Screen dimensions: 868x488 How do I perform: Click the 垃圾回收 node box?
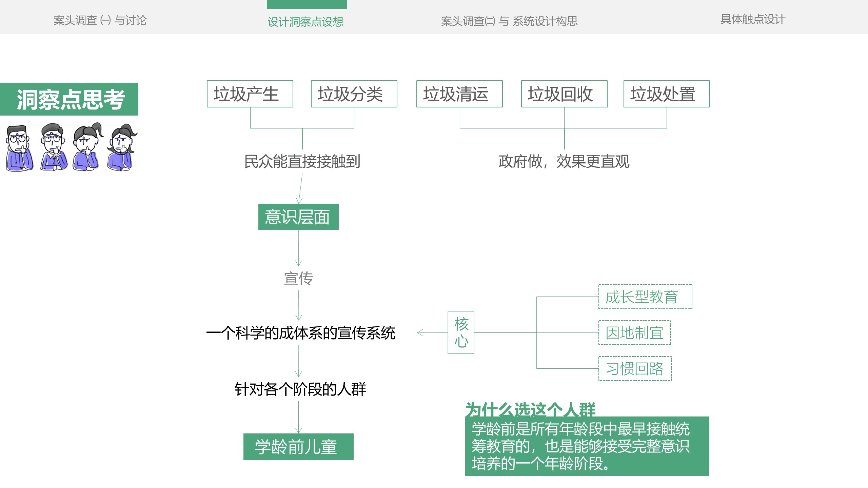564,95
